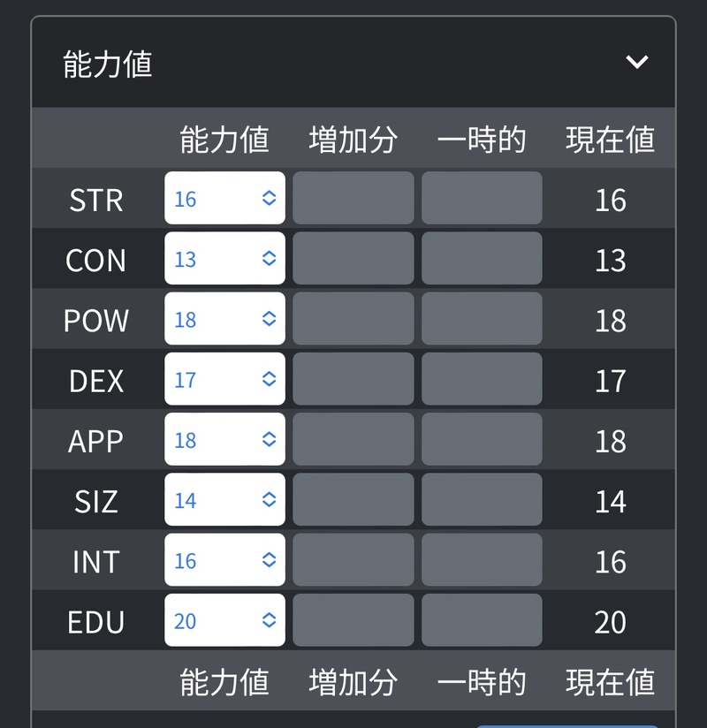Viewport: 707px width, 728px height.
Task: Focus the STR 能力値 field showing 16
Action: click(224, 198)
